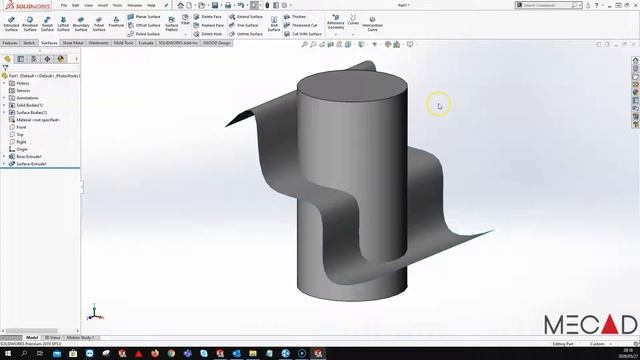The height and width of the screenshot is (360, 640).
Task: Click the Undo icon in the quick toolbar
Action: pos(241,5)
